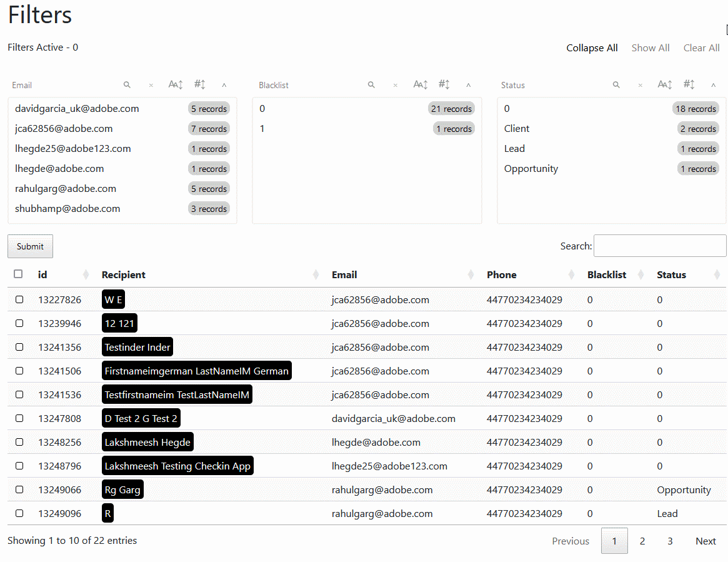Screen dimensions: 728x562
Task: Go to page 1 of results
Action: pos(614,541)
